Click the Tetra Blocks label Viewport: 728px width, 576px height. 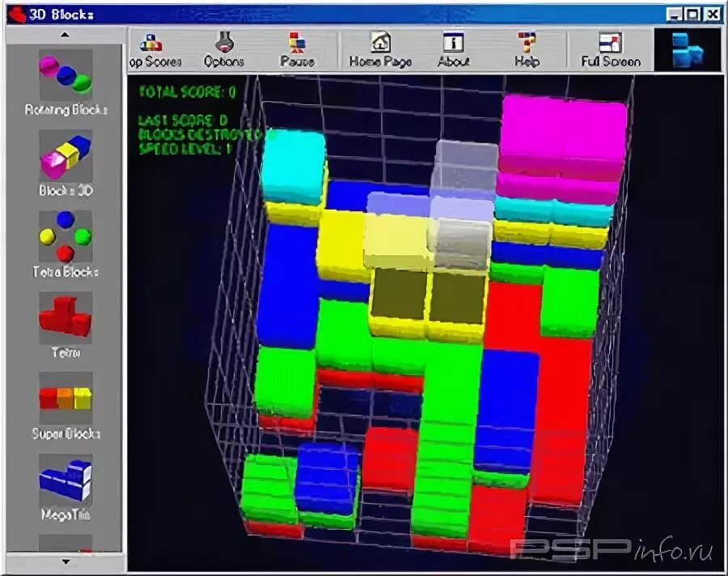coord(66,272)
